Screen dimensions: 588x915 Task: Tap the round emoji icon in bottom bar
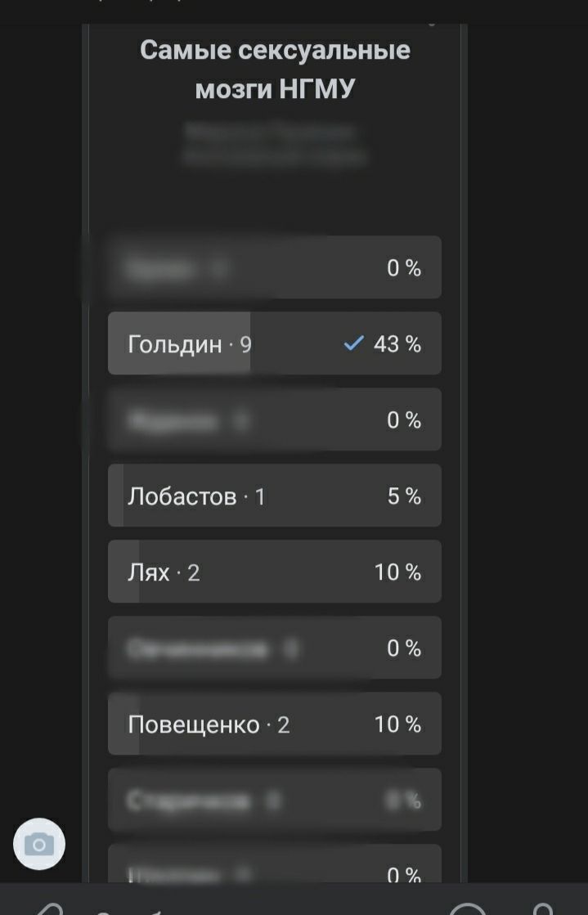pos(468,908)
